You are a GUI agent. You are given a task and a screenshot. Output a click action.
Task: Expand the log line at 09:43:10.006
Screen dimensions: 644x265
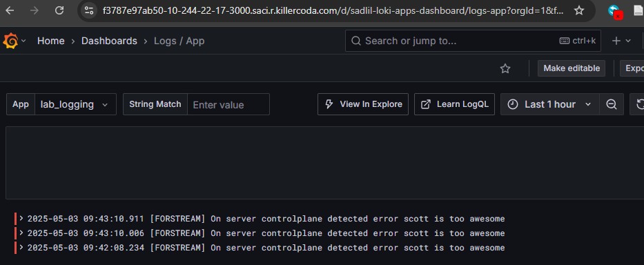tap(21, 233)
